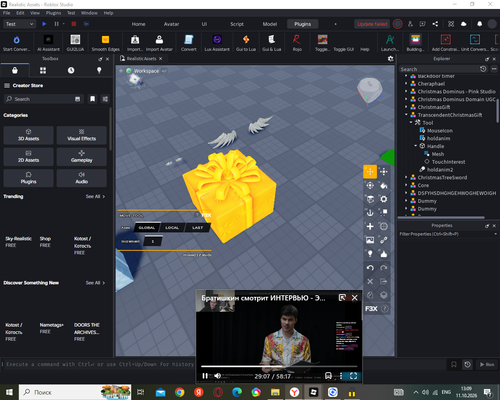Open Toolbox saved bookmarks filter
This screenshot has height=400, width=500.
(92, 99)
